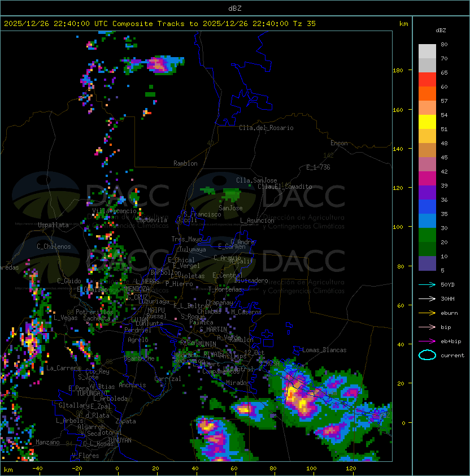Click the 'C_Guido' place label
The width and height of the screenshot is (470, 476).
[69, 281]
